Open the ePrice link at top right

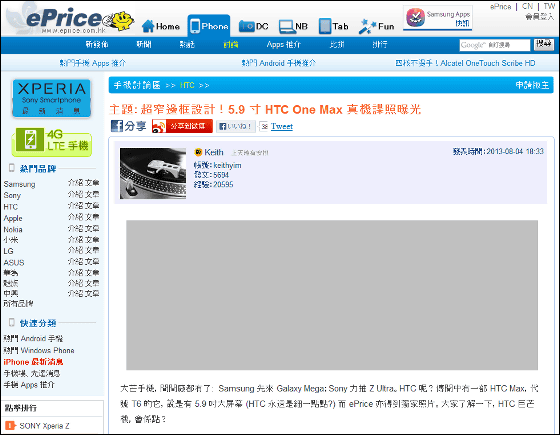click(x=501, y=6)
